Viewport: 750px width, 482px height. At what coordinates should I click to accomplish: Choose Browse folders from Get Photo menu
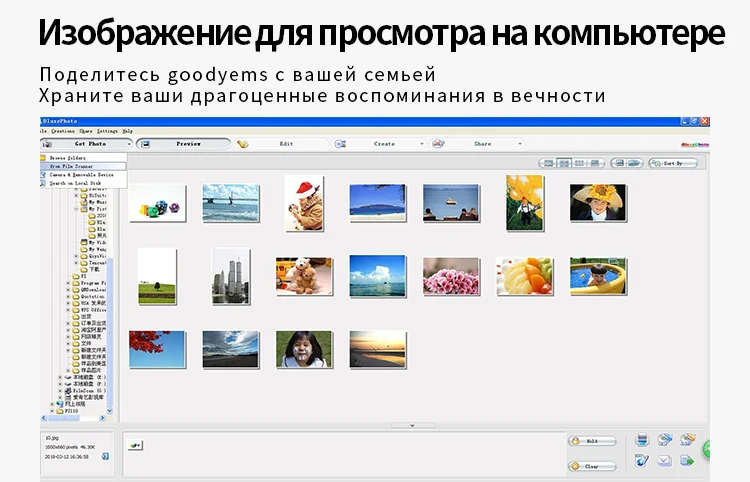tap(84, 158)
